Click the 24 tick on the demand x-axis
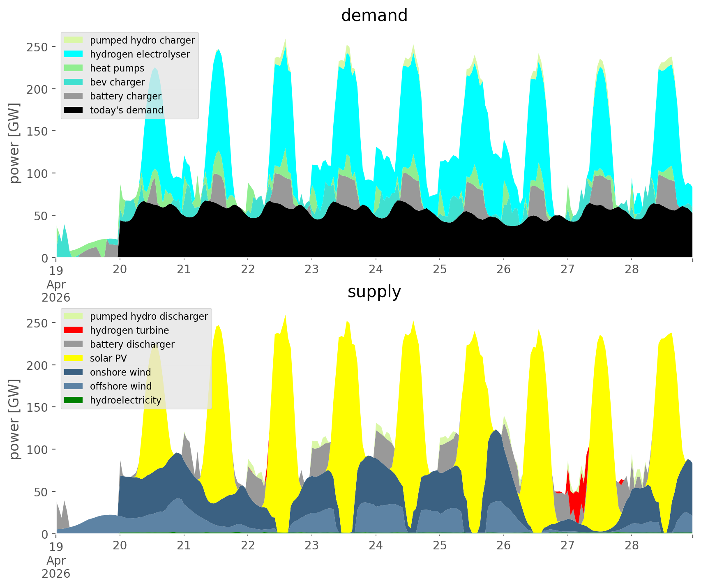 point(376,270)
